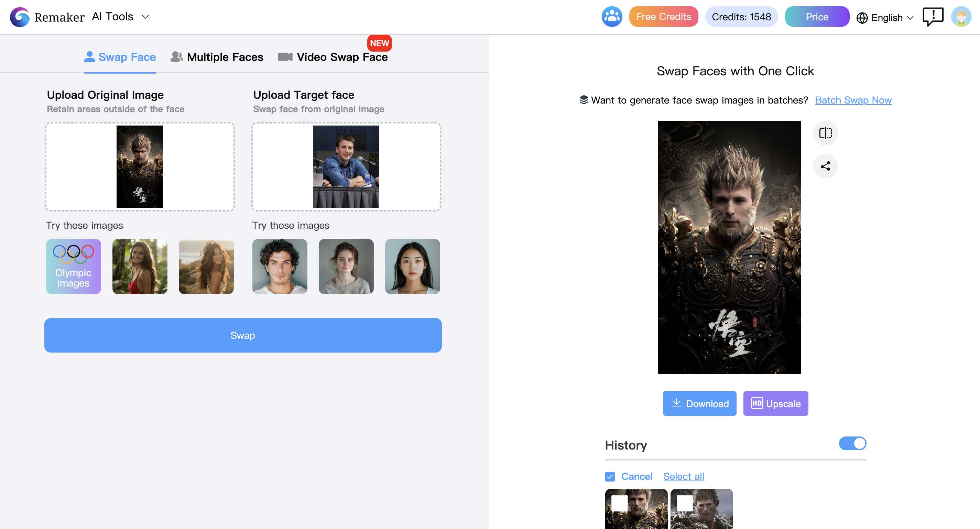Click the Select all link
This screenshot has height=529, width=980.
click(x=683, y=476)
